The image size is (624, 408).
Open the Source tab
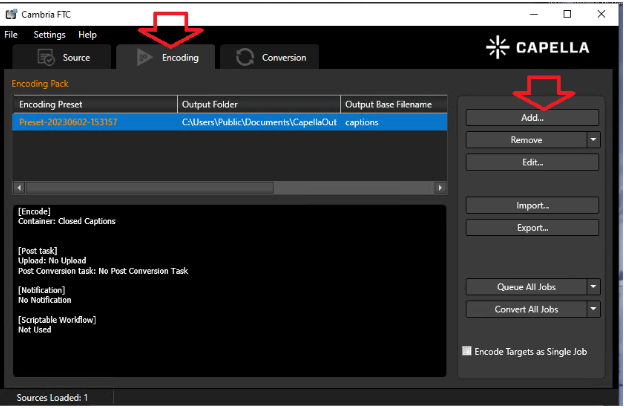pos(62,57)
